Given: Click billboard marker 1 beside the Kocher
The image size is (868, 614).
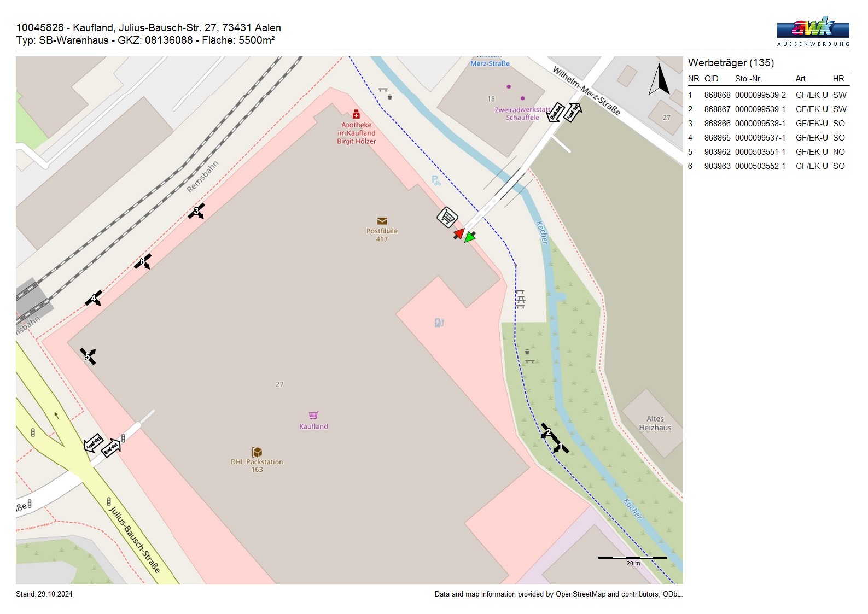Looking at the screenshot, I should coord(560,446).
